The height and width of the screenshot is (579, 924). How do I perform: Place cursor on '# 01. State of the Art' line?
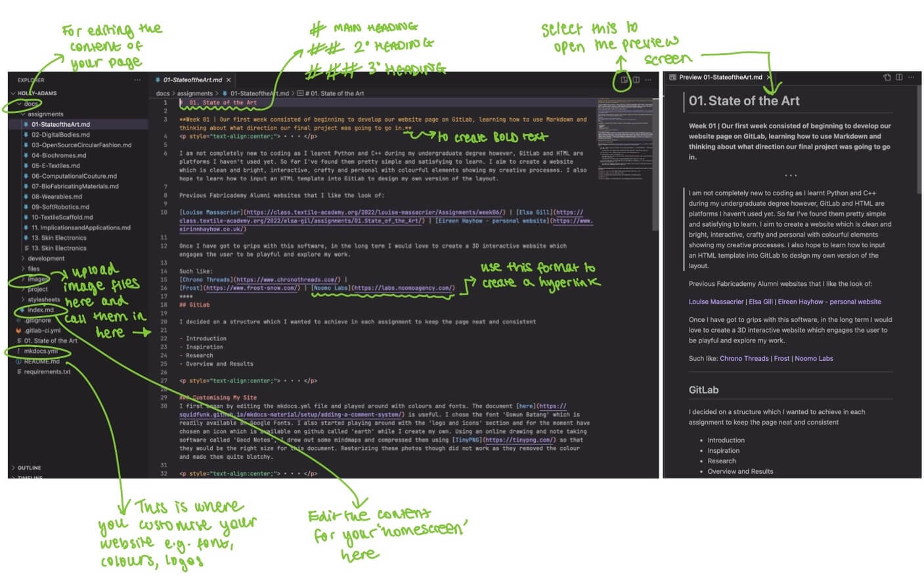pyautogui.click(x=219, y=103)
